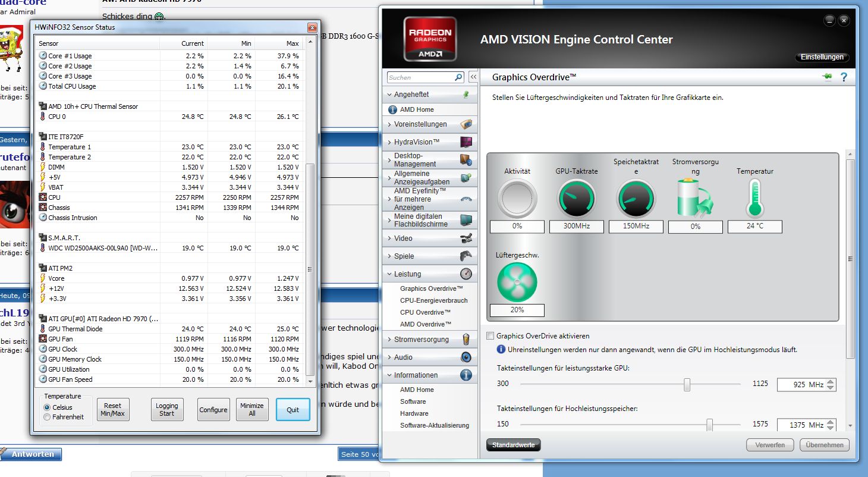Click the Current column header in HWiNFO32
Viewport: 868px width, 477px height.
pyautogui.click(x=184, y=43)
